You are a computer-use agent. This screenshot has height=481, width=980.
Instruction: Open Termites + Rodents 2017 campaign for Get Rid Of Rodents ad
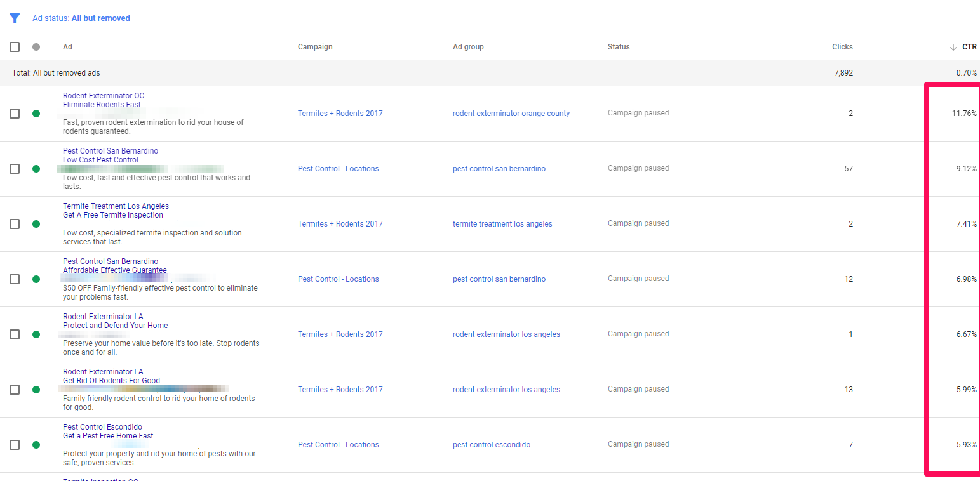(340, 390)
